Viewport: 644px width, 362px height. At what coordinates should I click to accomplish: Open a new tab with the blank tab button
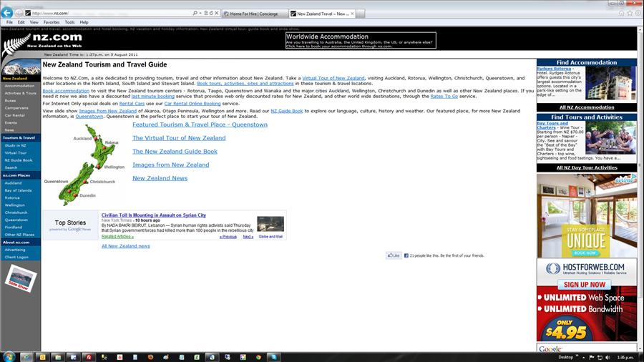tap(360, 14)
